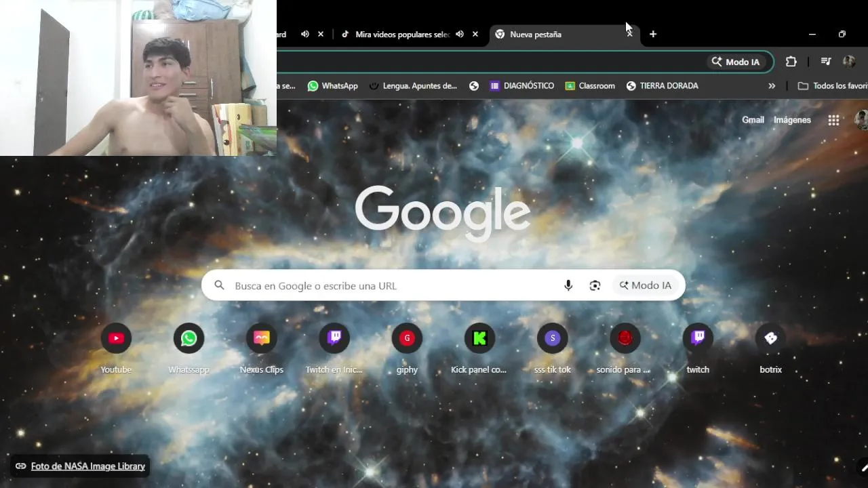Open the Kick panel shortcut
The image size is (868, 488).
click(479, 338)
